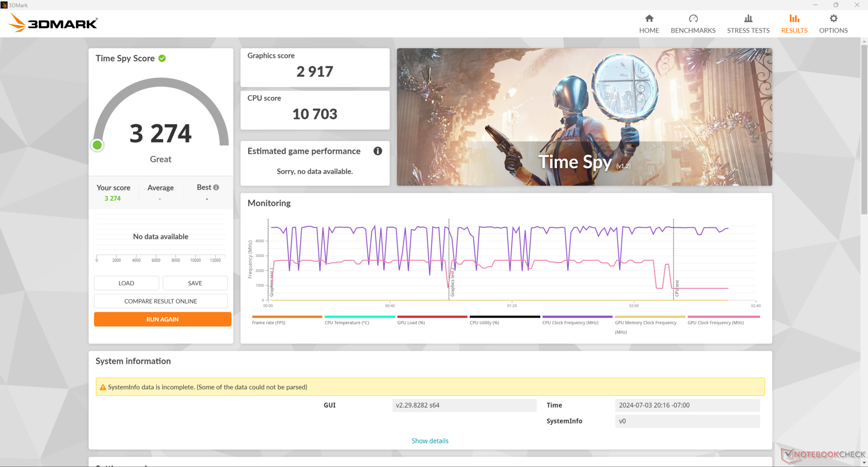Expand system information with Show details
868x467 pixels.
pos(429,441)
